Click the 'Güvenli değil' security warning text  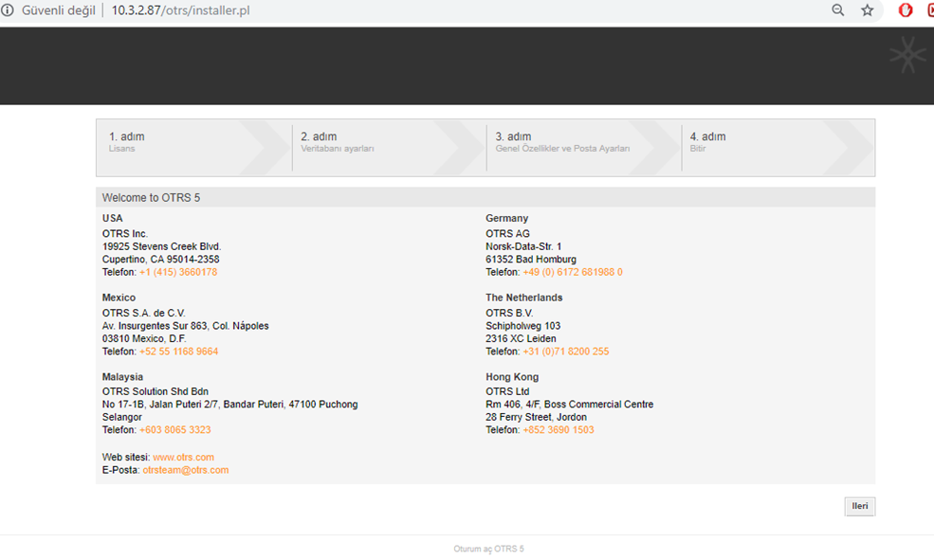pyautogui.click(x=59, y=10)
